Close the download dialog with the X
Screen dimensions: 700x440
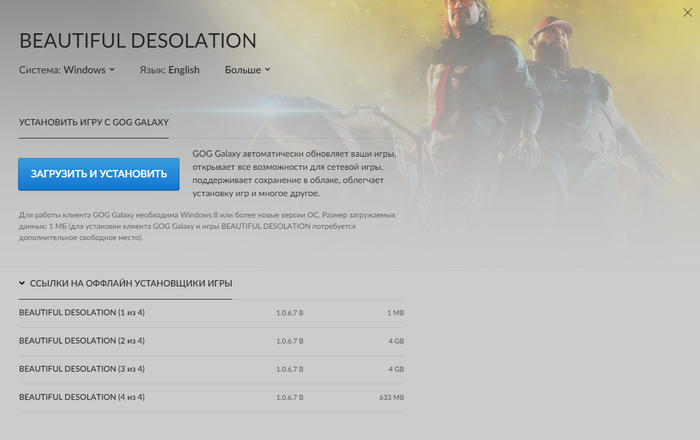click(687, 12)
